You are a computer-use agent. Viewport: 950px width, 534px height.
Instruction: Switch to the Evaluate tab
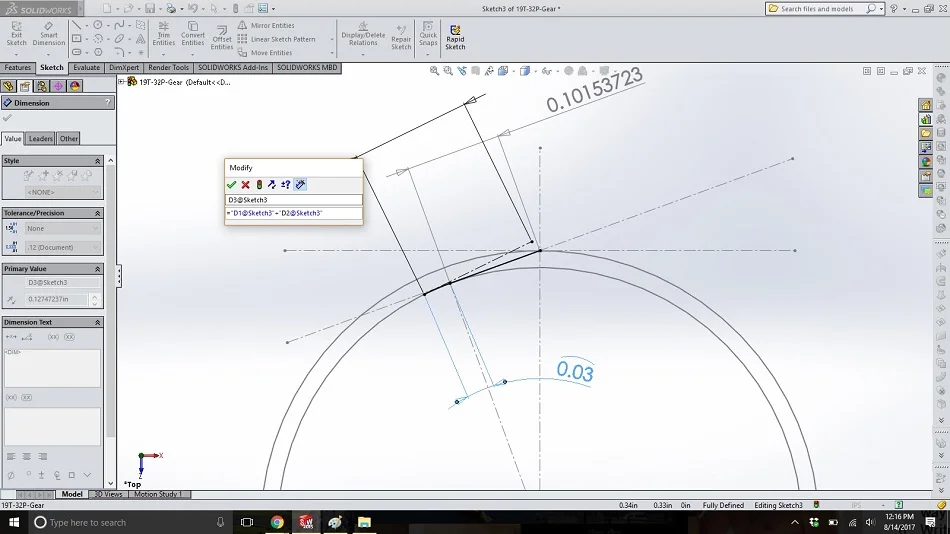coord(87,68)
